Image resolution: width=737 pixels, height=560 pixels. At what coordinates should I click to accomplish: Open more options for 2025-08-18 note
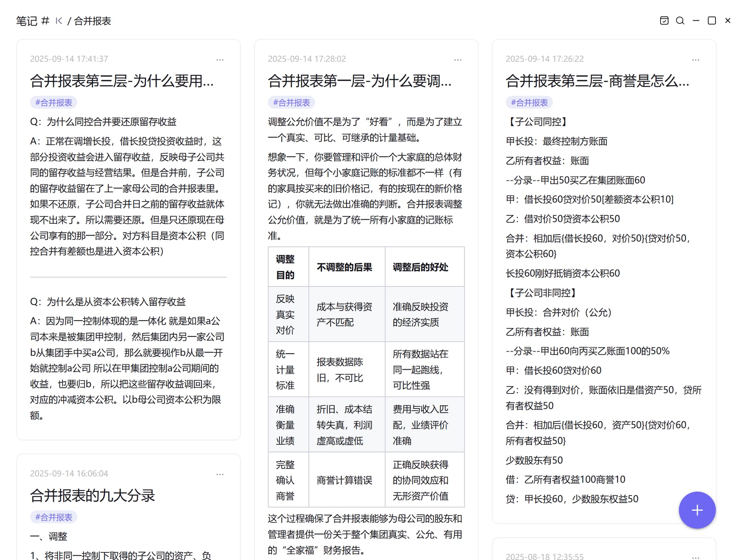pyautogui.click(x=696, y=557)
